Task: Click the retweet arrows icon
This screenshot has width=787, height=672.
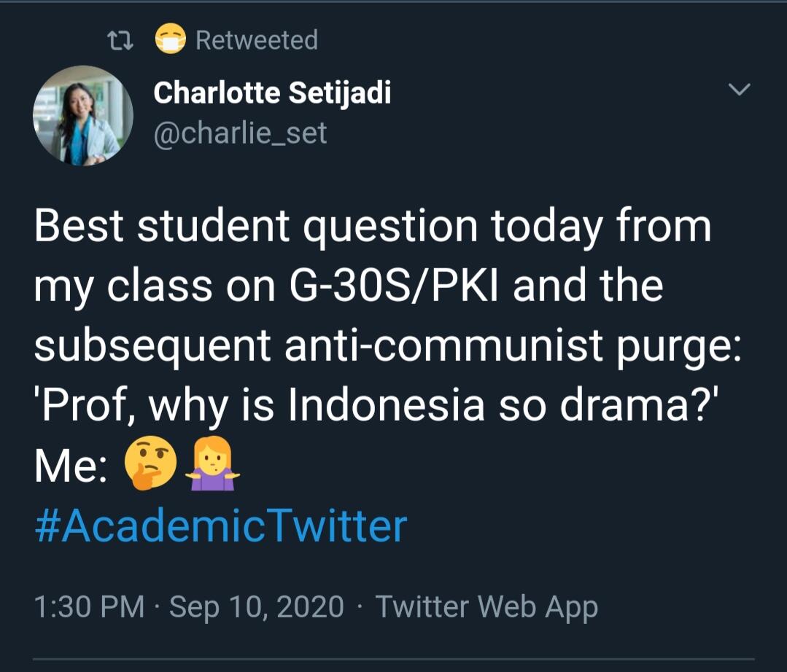Action: 120,40
